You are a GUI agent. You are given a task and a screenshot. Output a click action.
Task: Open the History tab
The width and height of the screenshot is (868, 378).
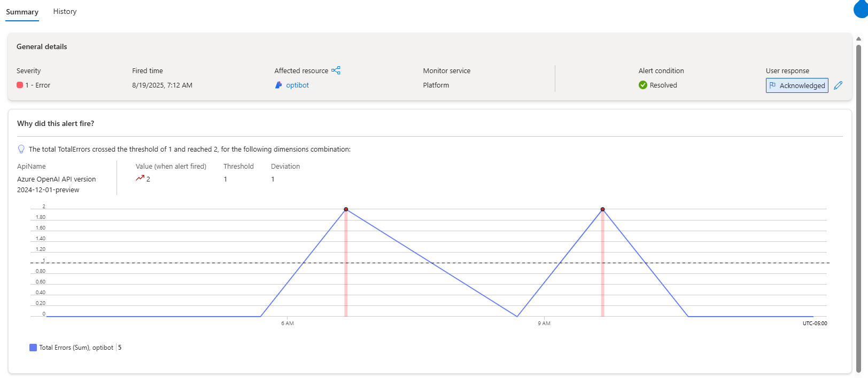coord(65,11)
